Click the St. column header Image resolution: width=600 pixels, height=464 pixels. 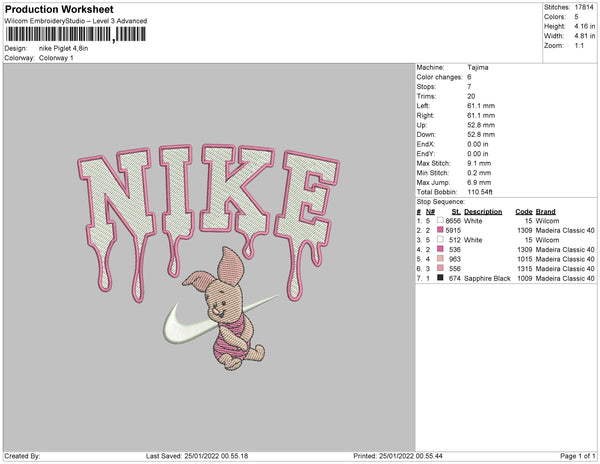pyautogui.click(x=456, y=212)
